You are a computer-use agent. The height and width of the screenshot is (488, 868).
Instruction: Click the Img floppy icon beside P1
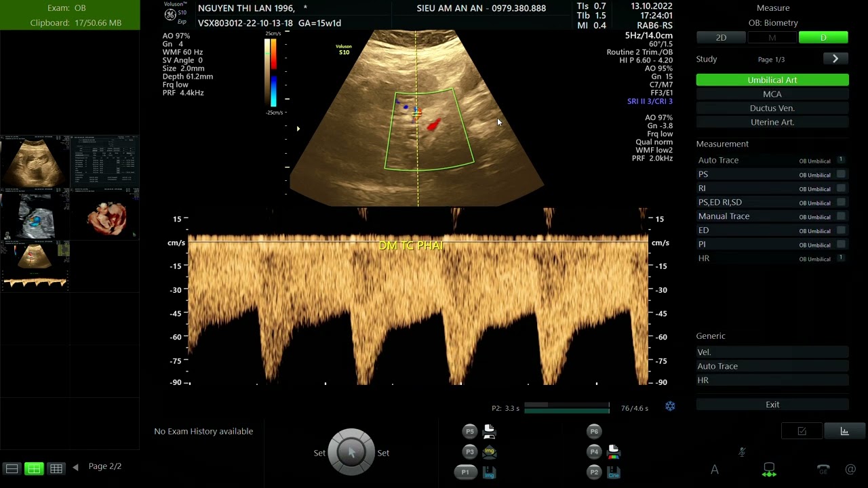tap(489, 472)
